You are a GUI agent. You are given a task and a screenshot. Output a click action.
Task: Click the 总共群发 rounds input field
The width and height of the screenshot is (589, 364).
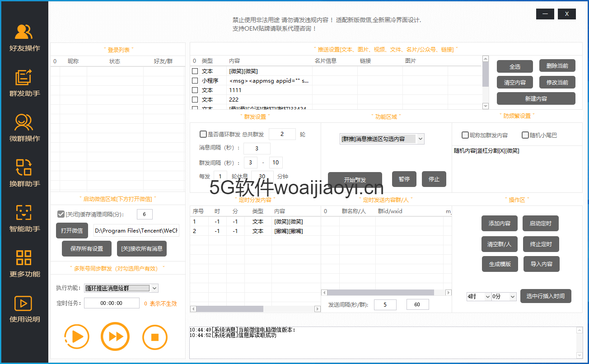(282, 134)
